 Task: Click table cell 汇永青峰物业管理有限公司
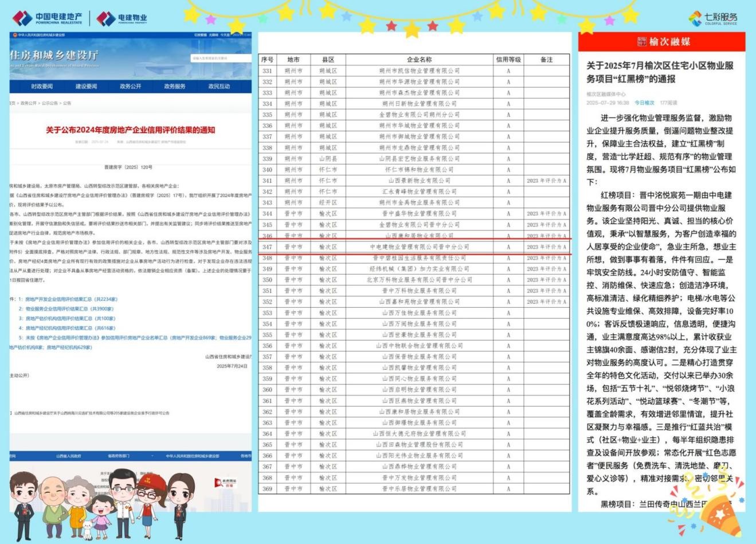click(419, 191)
